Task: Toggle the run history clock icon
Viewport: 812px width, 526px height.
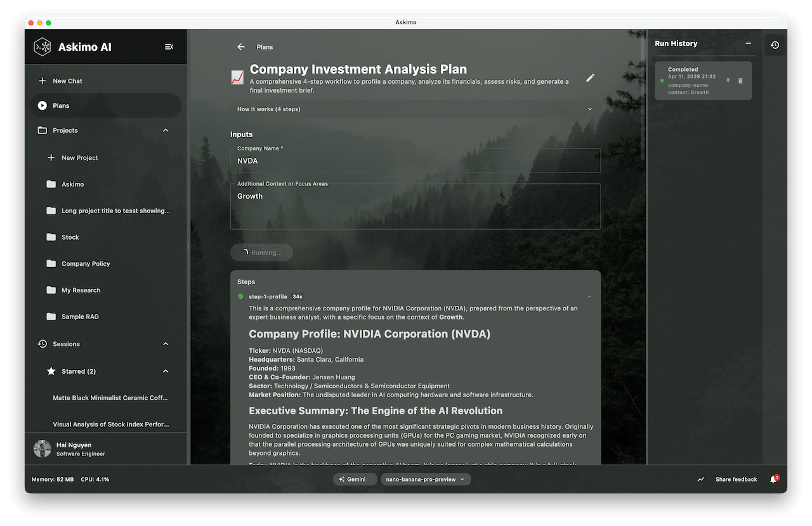Action: [775, 45]
